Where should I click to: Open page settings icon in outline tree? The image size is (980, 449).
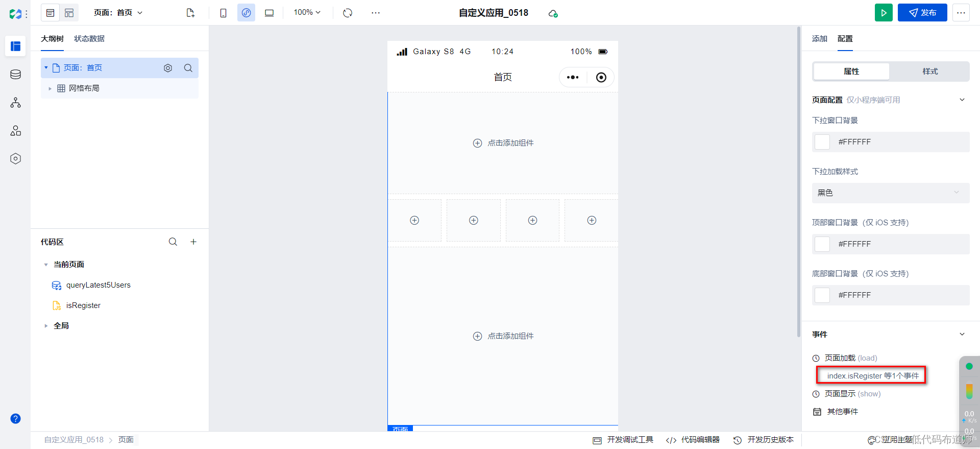pyautogui.click(x=168, y=68)
